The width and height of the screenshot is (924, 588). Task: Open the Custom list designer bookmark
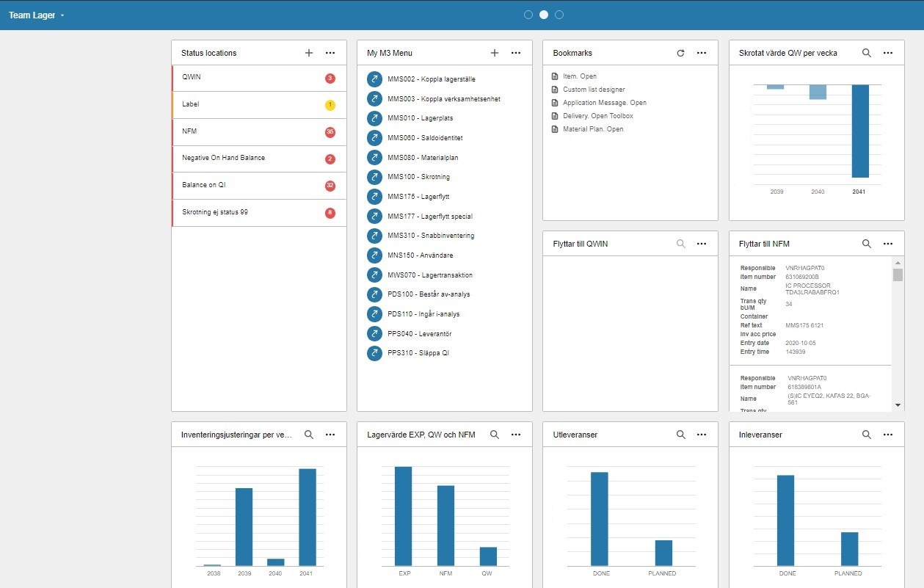594,90
